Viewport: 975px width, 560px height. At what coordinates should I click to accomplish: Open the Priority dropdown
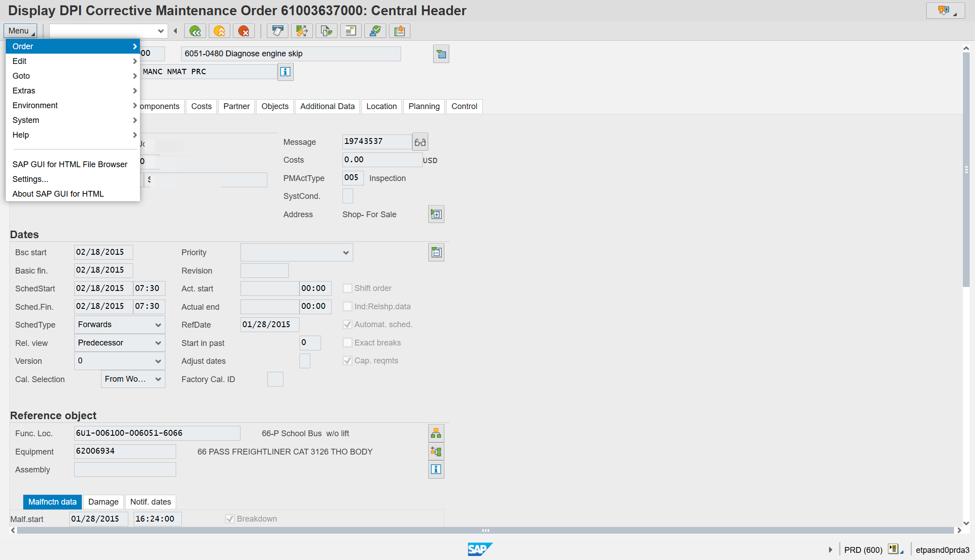pyautogui.click(x=297, y=253)
